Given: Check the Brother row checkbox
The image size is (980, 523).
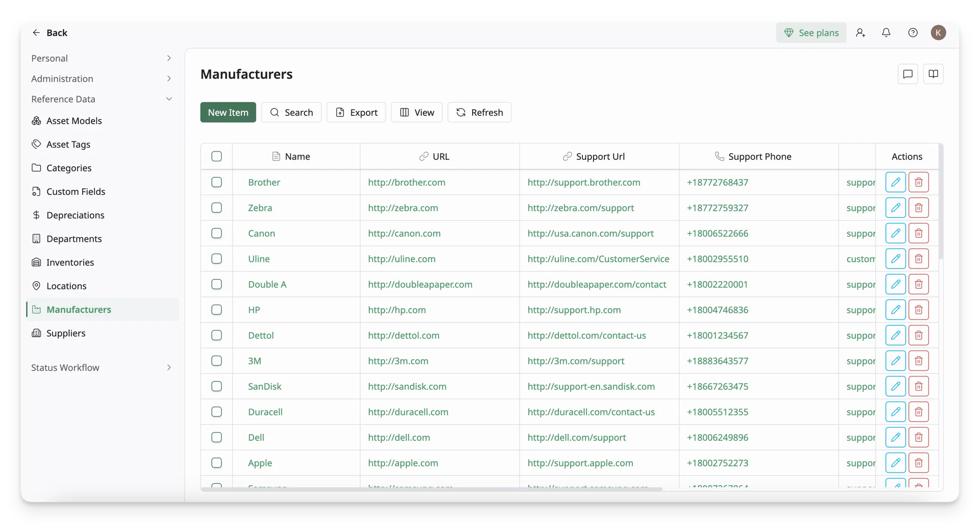Looking at the screenshot, I should pos(216,182).
